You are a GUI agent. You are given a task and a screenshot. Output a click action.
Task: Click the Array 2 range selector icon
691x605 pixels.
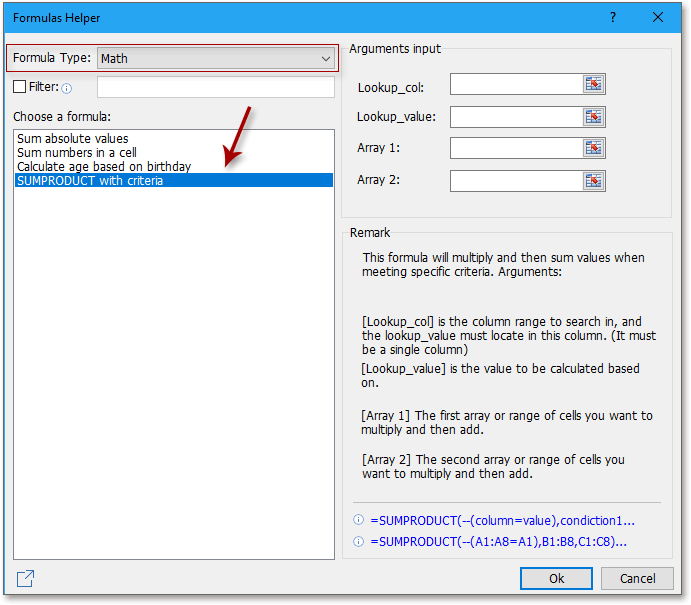[x=594, y=181]
